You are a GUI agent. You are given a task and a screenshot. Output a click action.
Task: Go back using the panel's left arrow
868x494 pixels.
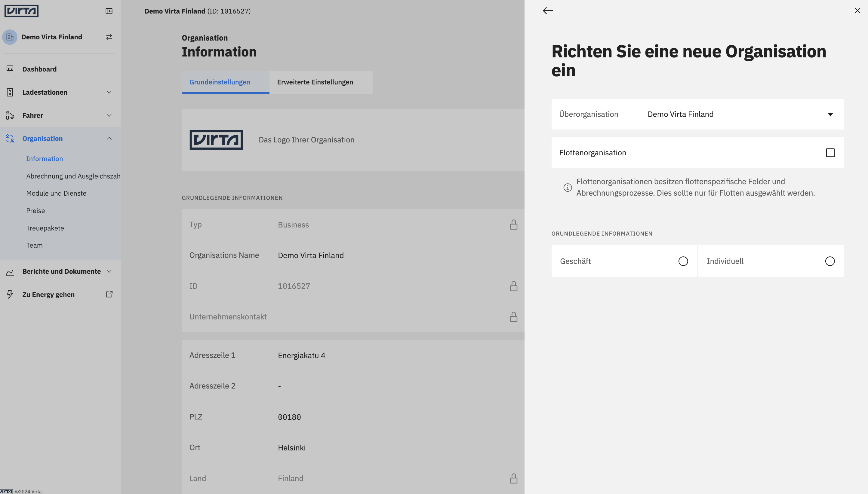click(548, 11)
